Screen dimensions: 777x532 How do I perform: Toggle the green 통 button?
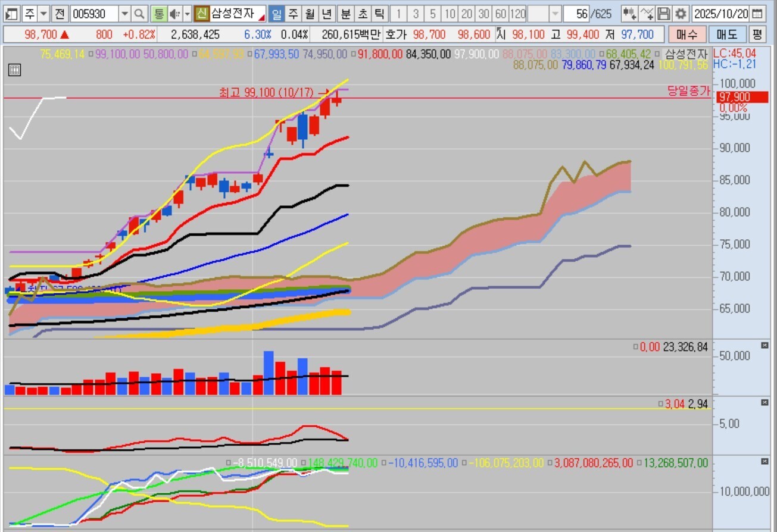coord(158,14)
